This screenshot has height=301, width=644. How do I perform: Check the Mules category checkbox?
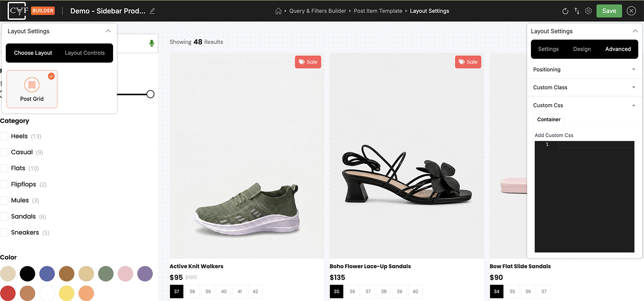[x=4, y=200]
